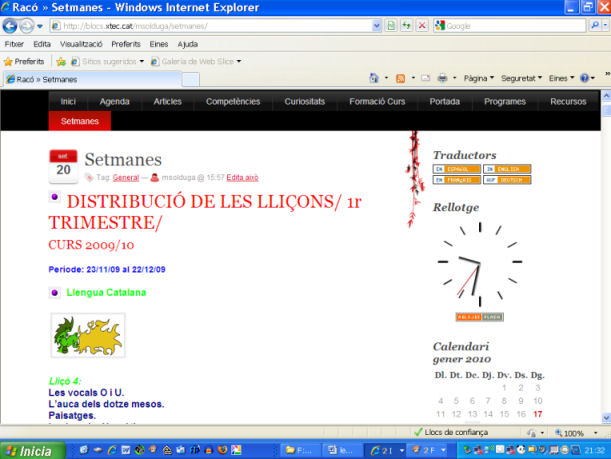611x459 pixels.
Task: Click the Stop loading red X icon
Action: click(423, 26)
